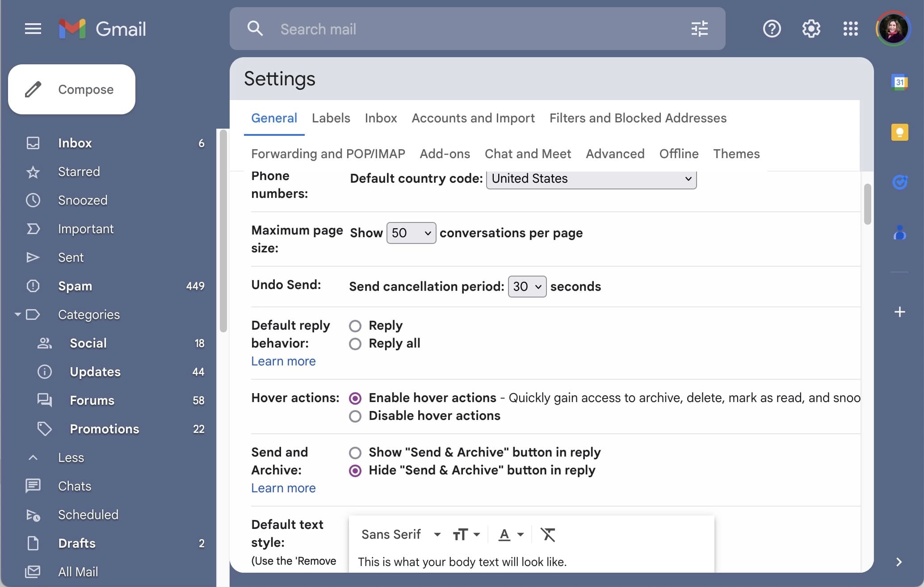Select the Reply radio button
Screen dimensions: 924x587
(x=355, y=326)
